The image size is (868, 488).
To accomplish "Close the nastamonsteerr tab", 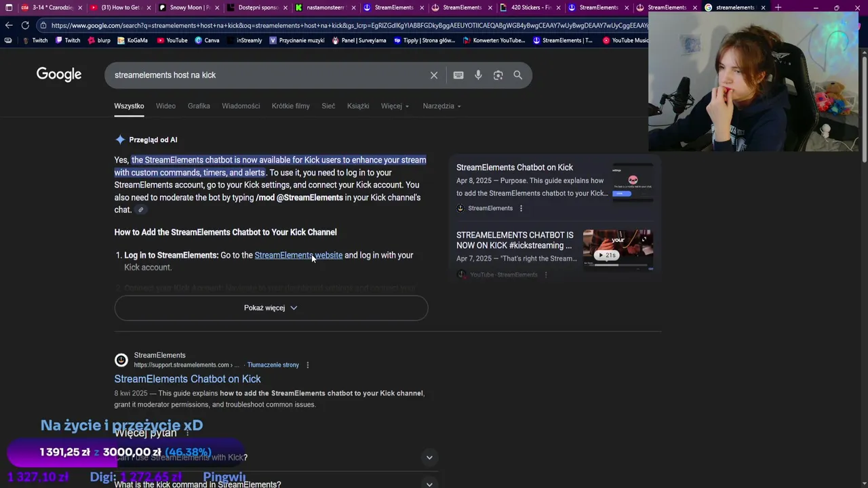I will coord(353,7).
